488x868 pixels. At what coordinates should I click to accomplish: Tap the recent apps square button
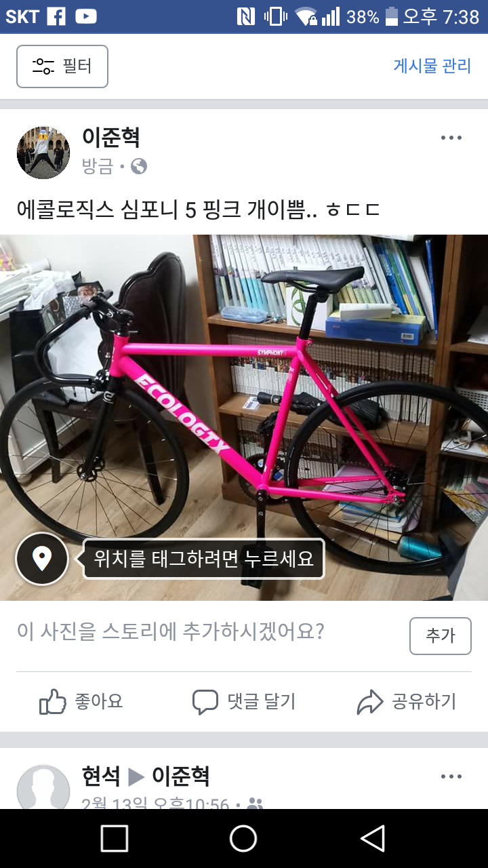[x=115, y=838]
